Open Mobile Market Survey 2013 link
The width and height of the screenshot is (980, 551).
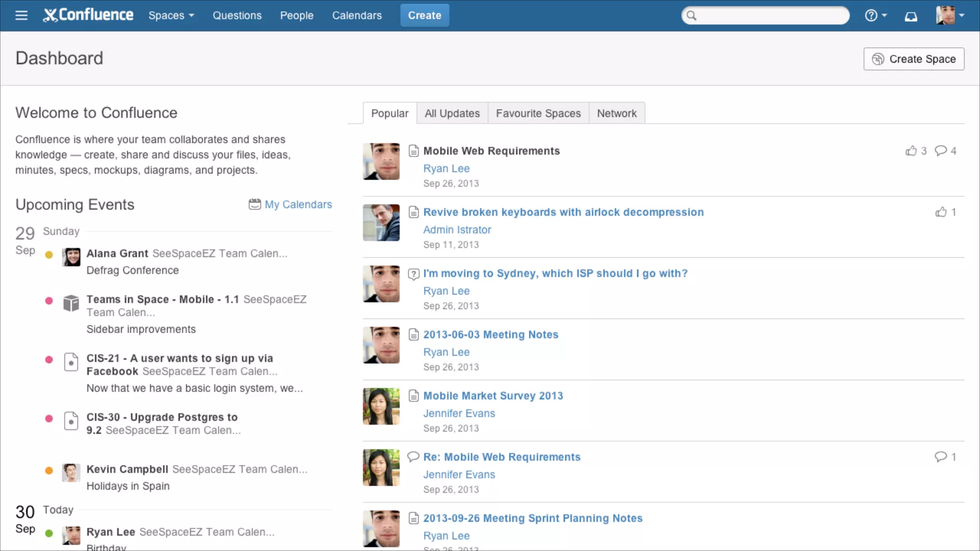click(x=493, y=396)
